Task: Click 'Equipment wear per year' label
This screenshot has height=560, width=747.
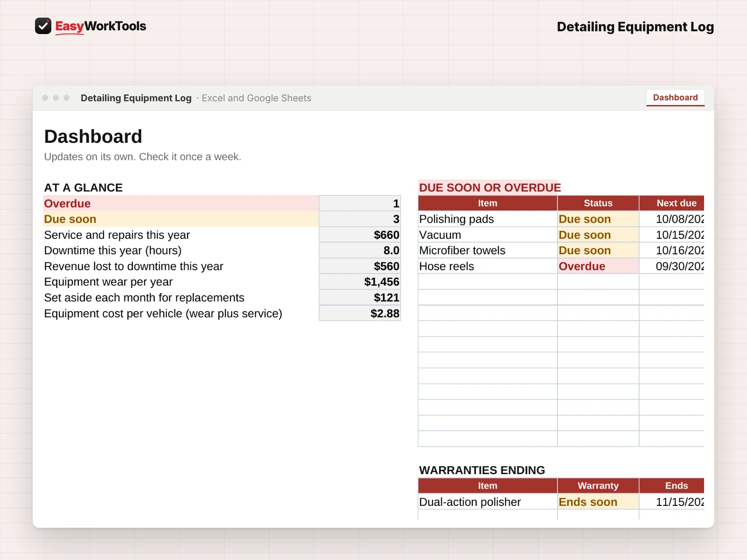Action: [x=108, y=282]
